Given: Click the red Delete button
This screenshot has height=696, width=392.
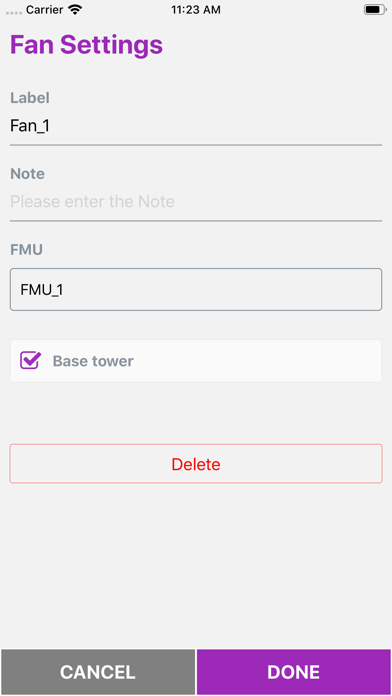Looking at the screenshot, I should (x=196, y=464).
